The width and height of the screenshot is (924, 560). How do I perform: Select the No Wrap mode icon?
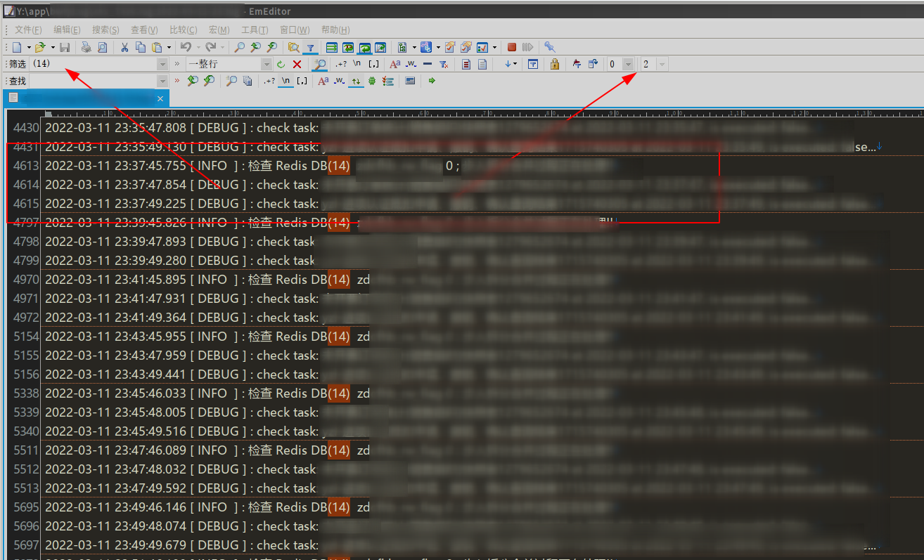[331, 47]
